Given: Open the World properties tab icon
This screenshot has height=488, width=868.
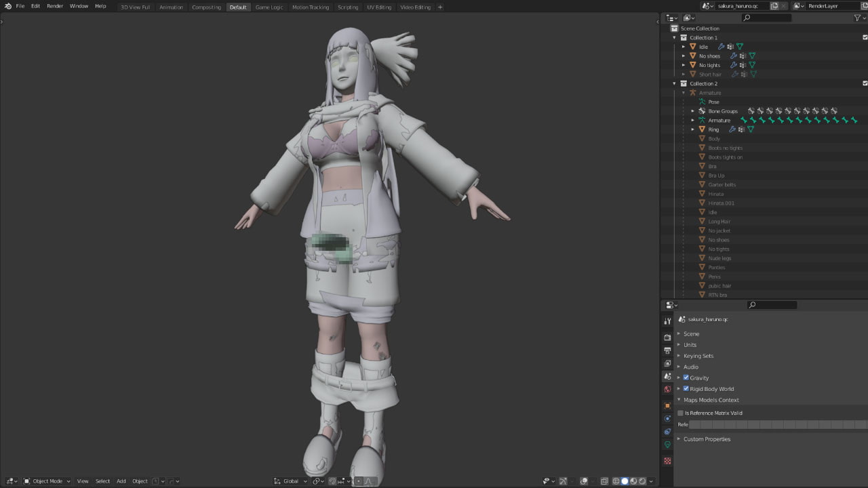Looking at the screenshot, I should tap(667, 389).
